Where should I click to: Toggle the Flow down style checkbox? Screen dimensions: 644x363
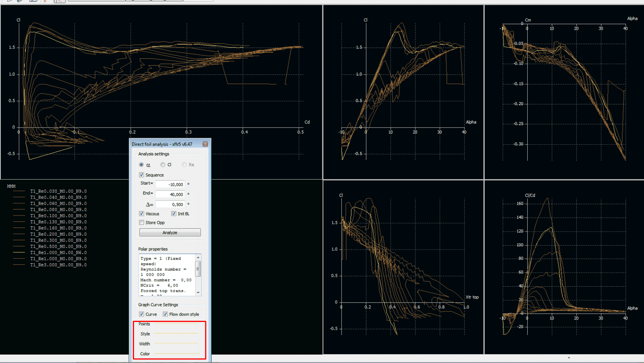coord(165,314)
